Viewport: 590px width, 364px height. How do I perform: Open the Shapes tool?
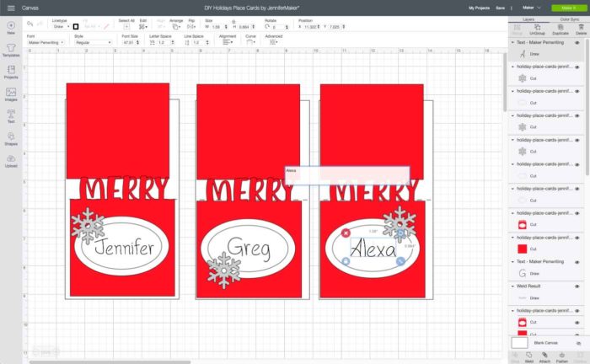click(x=11, y=139)
